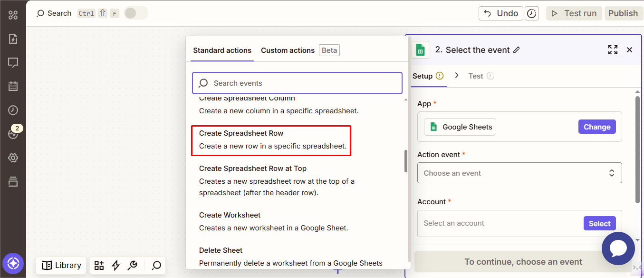The image size is (644, 278).
Task: Open the clock history icon in the sidebar
Action: 13,110
